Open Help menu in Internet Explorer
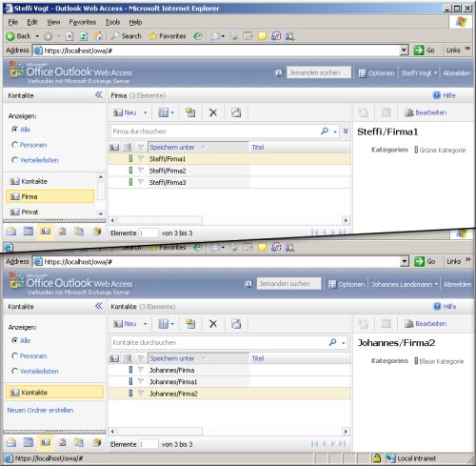This screenshot has width=476, height=466. [x=135, y=22]
